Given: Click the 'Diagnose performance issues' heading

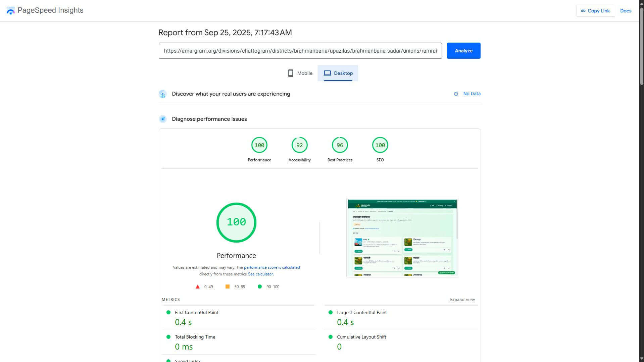Looking at the screenshot, I should [x=209, y=119].
